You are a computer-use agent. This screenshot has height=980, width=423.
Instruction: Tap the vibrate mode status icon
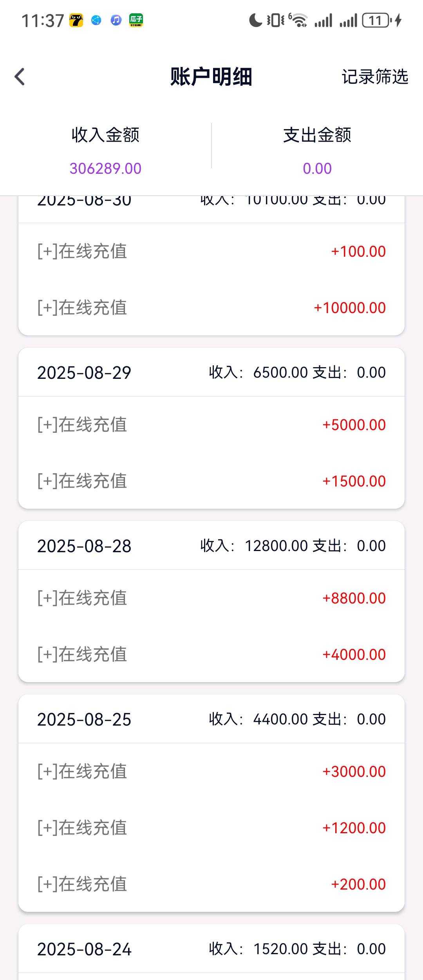tap(276, 20)
